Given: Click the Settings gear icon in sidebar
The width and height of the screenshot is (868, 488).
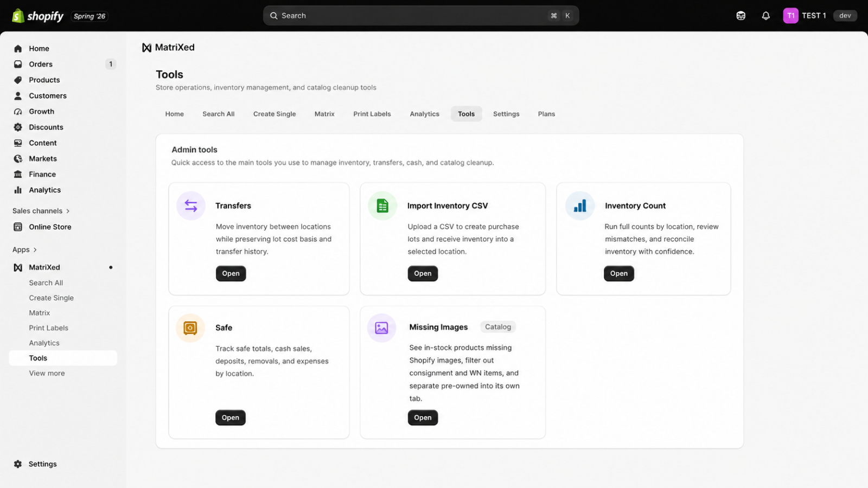Looking at the screenshot, I should click(x=18, y=464).
